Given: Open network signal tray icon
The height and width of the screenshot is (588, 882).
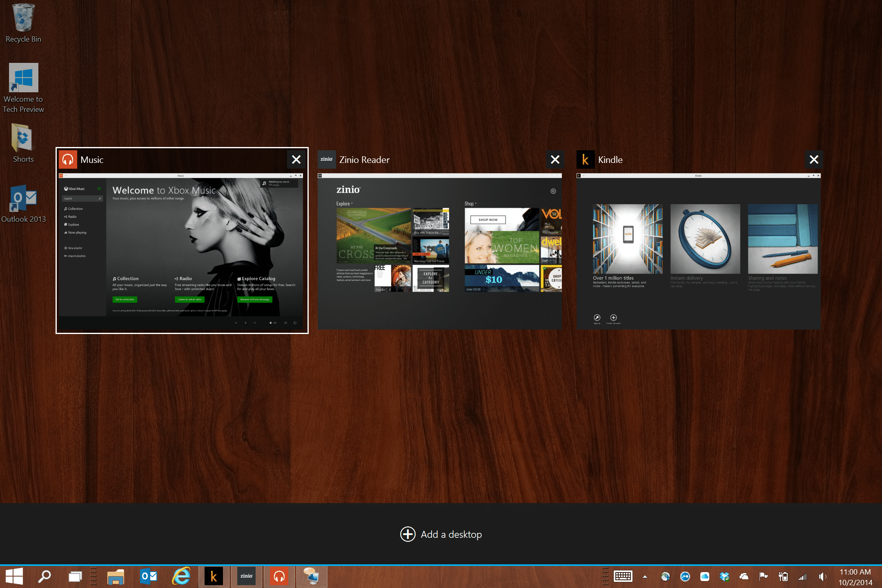Looking at the screenshot, I should point(802,577).
